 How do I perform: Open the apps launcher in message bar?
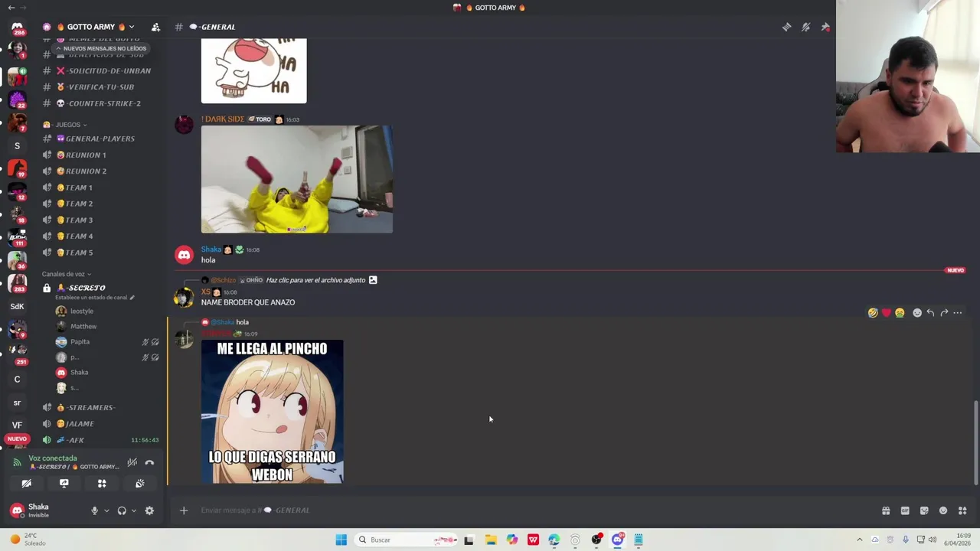(x=962, y=510)
